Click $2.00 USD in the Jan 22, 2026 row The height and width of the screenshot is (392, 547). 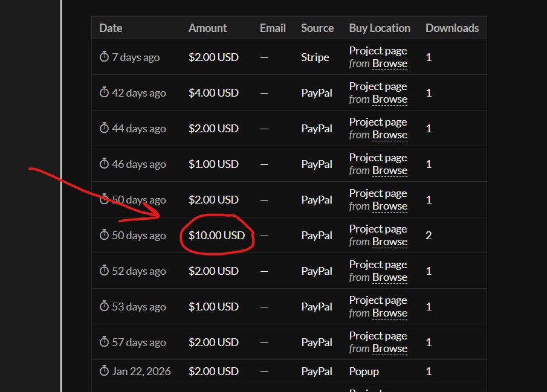click(213, 371)
